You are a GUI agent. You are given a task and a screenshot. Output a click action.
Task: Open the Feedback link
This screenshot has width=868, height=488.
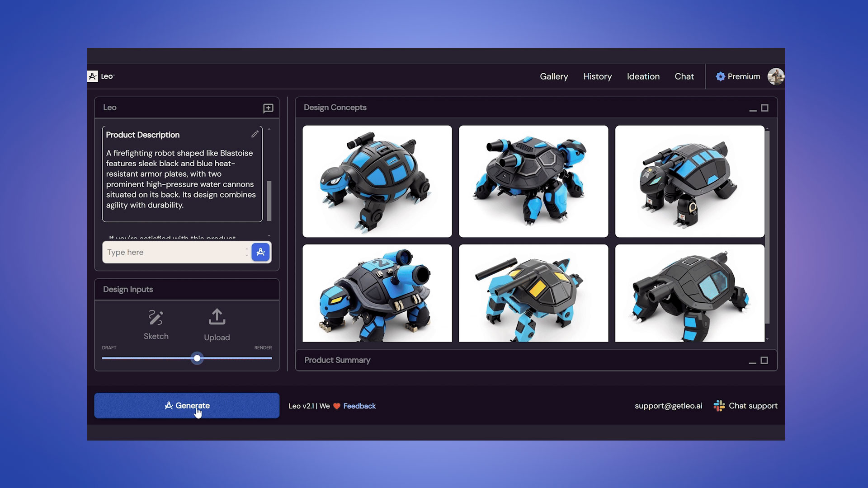tap(359, 406)
